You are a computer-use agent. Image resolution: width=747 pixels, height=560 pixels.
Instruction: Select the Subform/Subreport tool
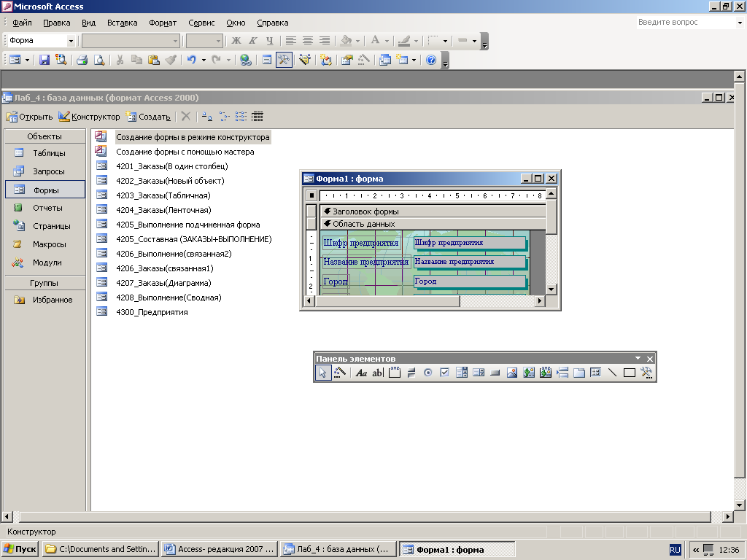pyautogui.click(x=595, y=373)
